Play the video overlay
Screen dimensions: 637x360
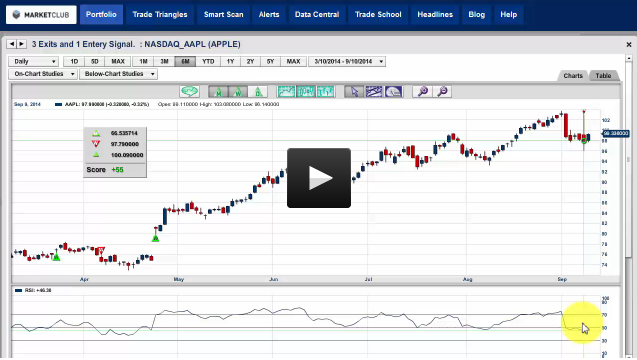[319, 178]
